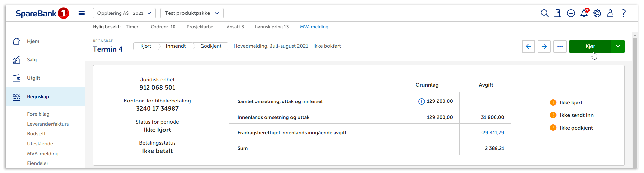The height and width of the screenshot is (173, 644).
Task: Open the three-dot more options button
Action: pos(560,46)
